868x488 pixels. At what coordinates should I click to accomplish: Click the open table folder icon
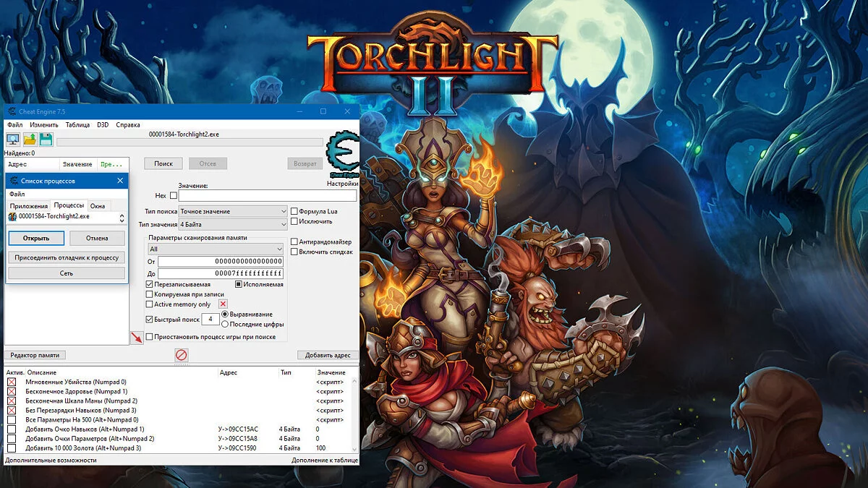30,139
